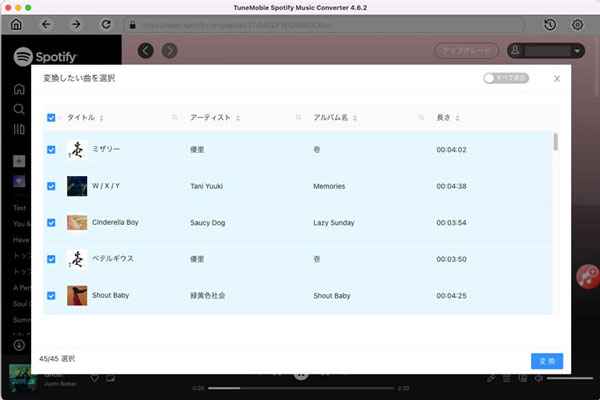Image resolution: width=600 pixels, height=400 pixels.
Task: Search in the アルバム名 column
Action: [421, 118]
